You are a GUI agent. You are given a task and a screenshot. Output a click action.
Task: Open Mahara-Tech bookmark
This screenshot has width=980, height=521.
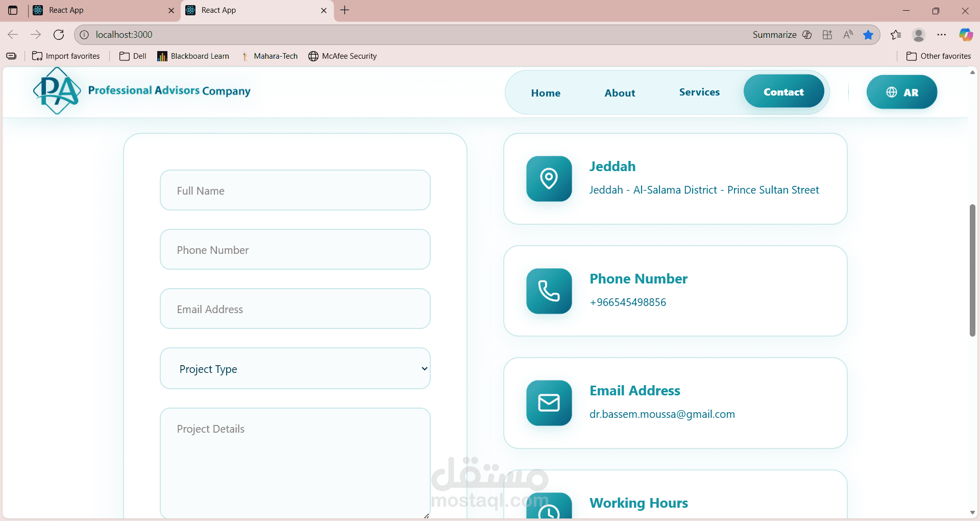pos(269,56)
